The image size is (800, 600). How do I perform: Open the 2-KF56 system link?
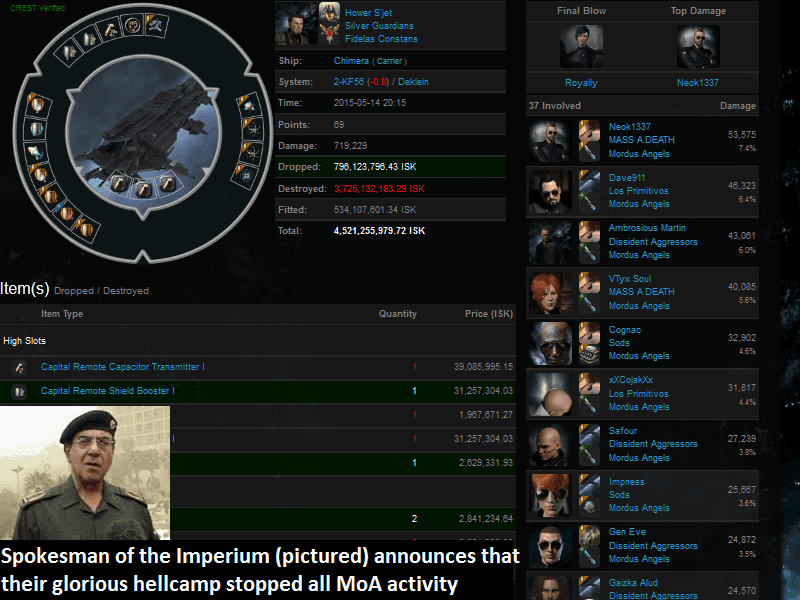tap(348, 82)
